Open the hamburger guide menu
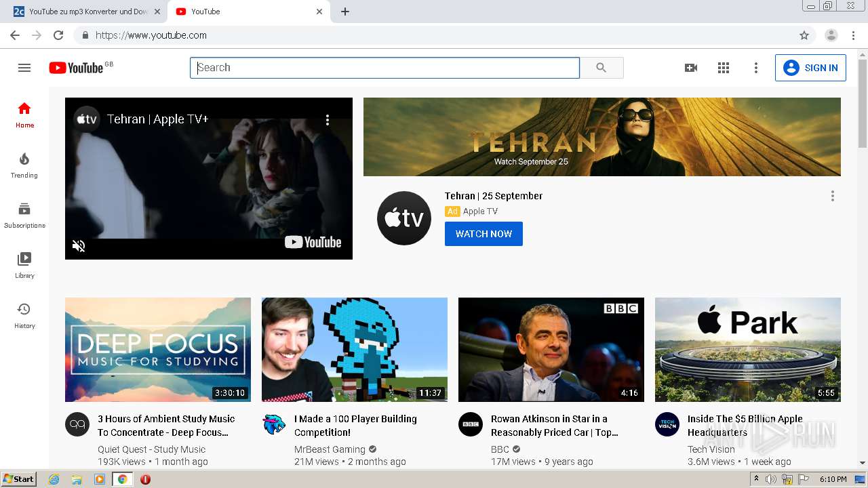 (x=24, y=68)
